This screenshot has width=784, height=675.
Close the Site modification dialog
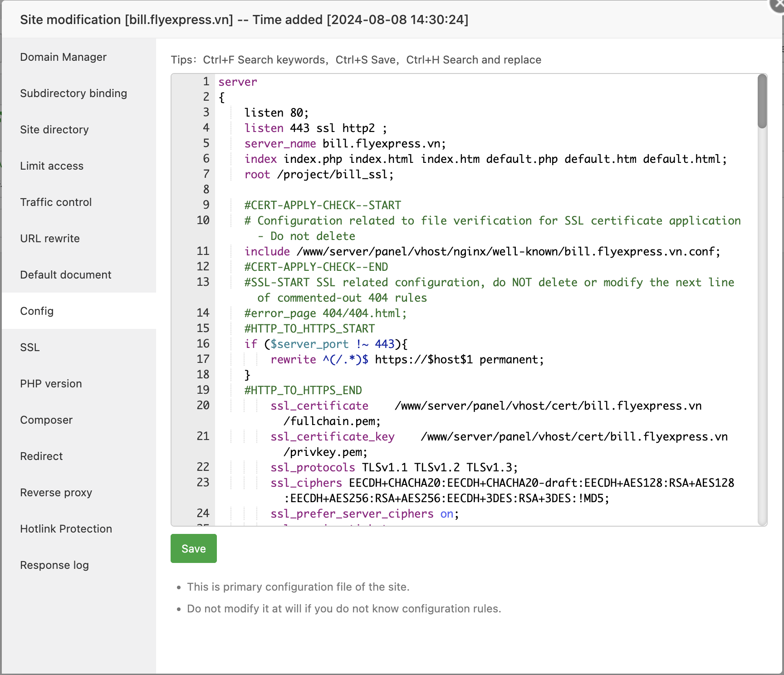tap(778, 5)
